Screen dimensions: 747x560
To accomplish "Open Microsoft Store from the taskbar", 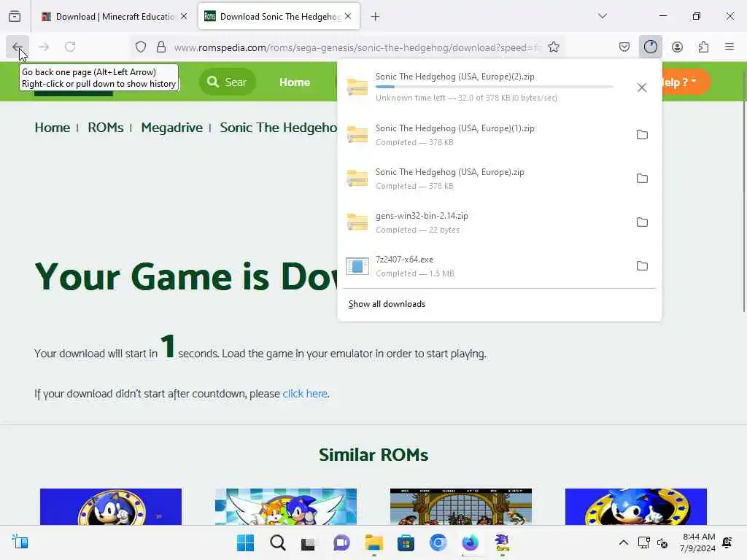I will [x=406, y=542].
